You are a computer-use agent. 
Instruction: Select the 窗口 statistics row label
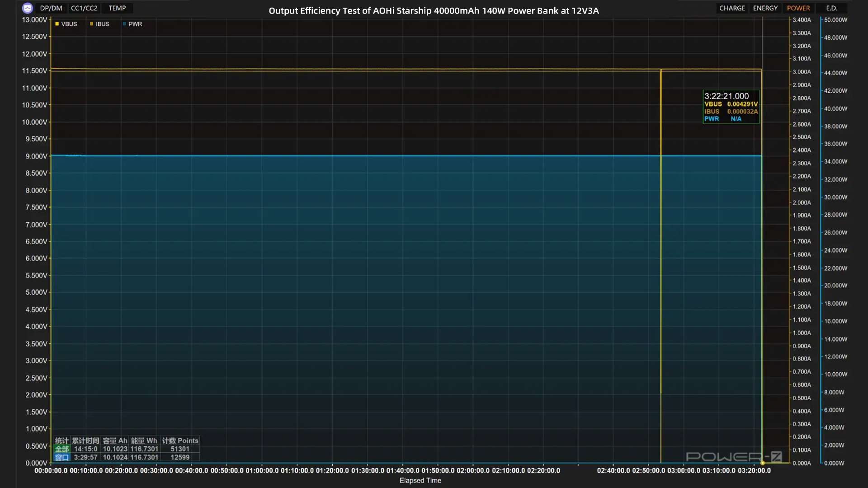point(62,457)
